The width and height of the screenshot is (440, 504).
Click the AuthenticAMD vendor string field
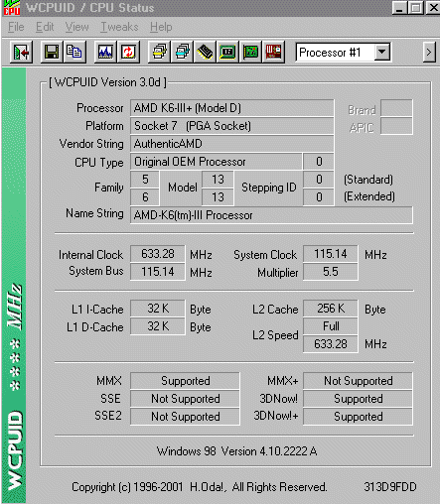231,144
